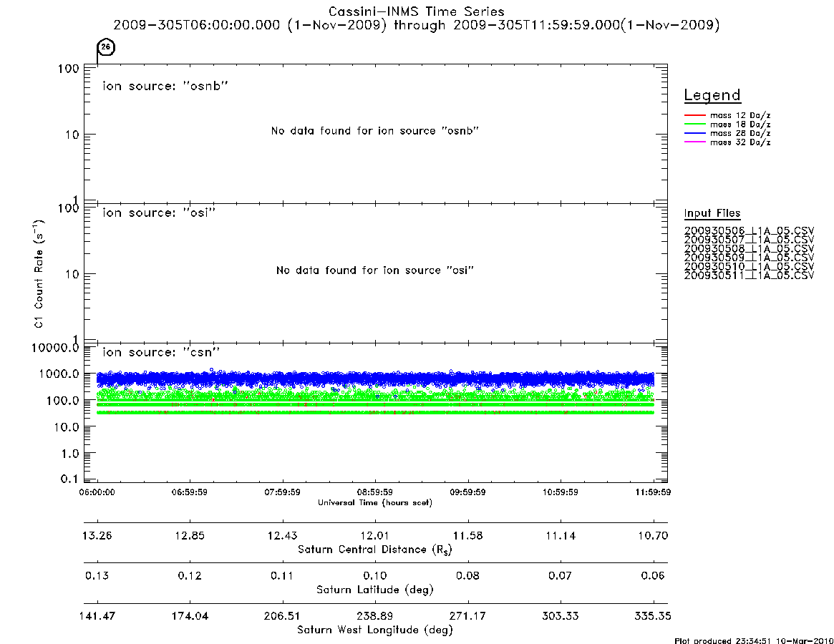Click the magenta mass 32 Da/z legend line
Viewport: 834px width, 644px height.
[694, 142]
